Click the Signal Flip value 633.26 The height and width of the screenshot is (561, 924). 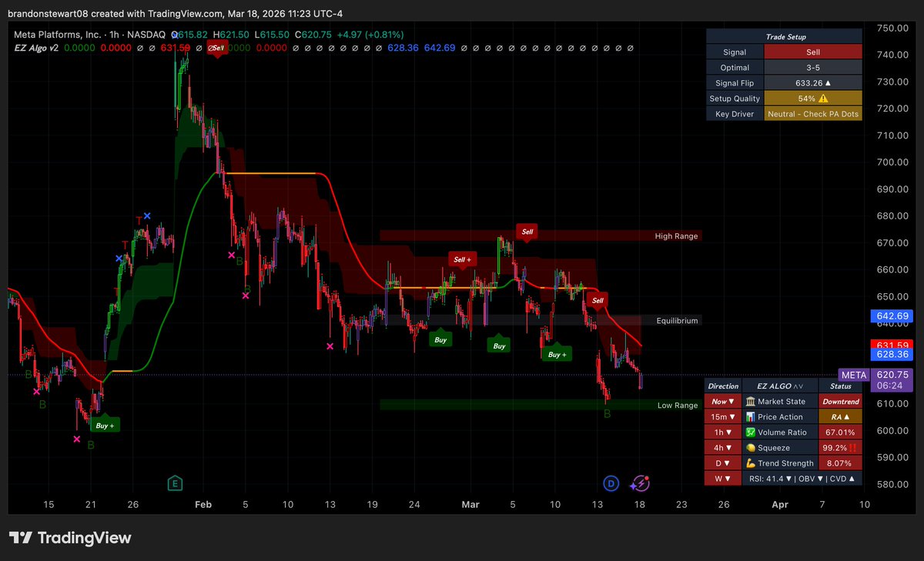[813, 83]
